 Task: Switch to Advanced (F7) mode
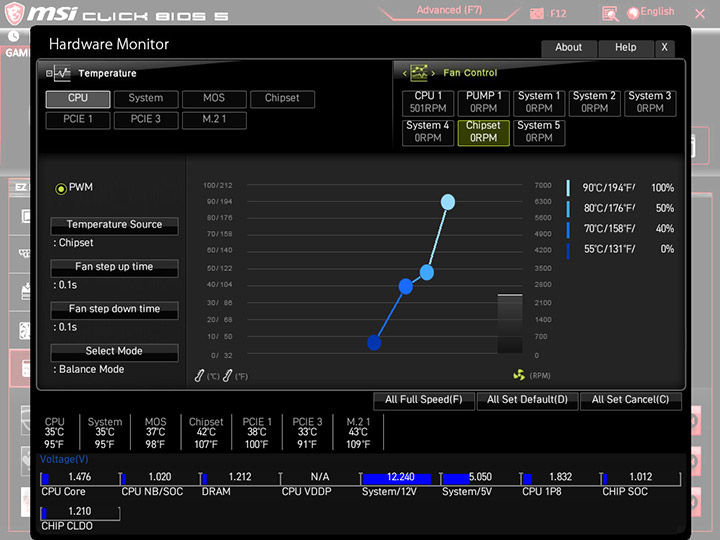[449, 11]
